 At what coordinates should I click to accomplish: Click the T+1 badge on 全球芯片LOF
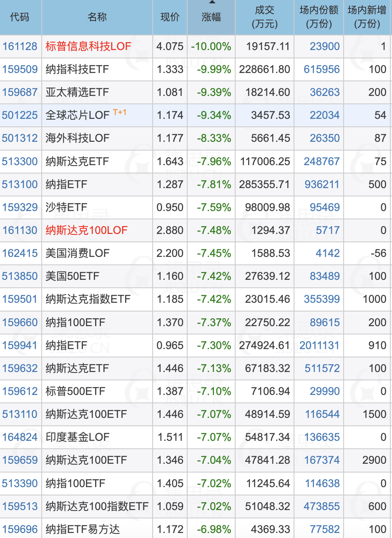120,113
